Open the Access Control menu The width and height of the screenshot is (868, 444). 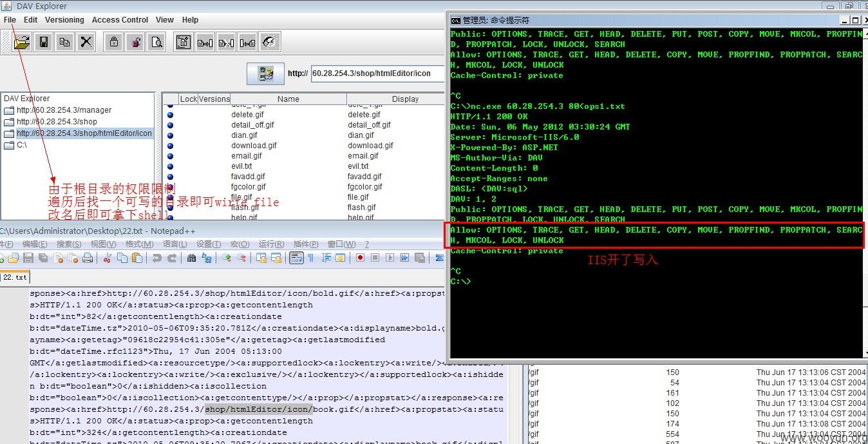[x=120, y=20]
